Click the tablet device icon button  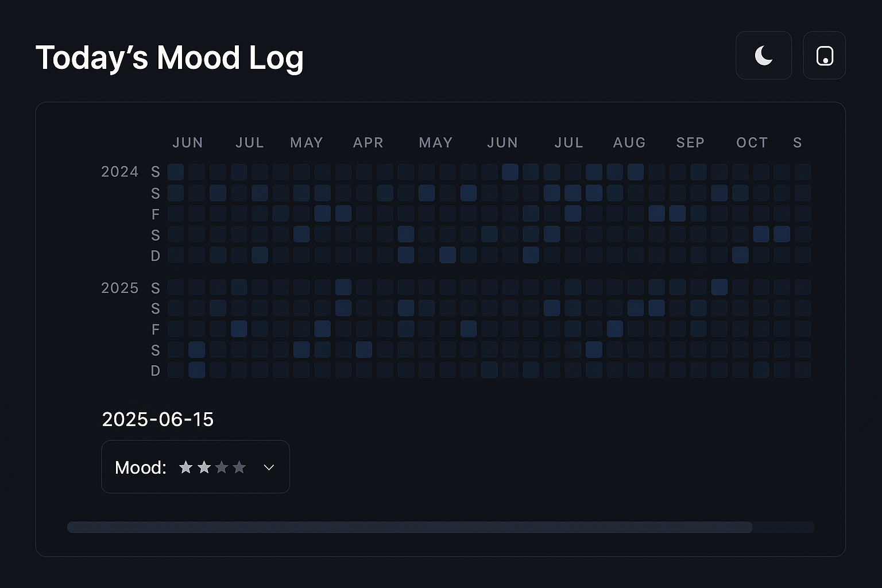(x=825, y=56)
